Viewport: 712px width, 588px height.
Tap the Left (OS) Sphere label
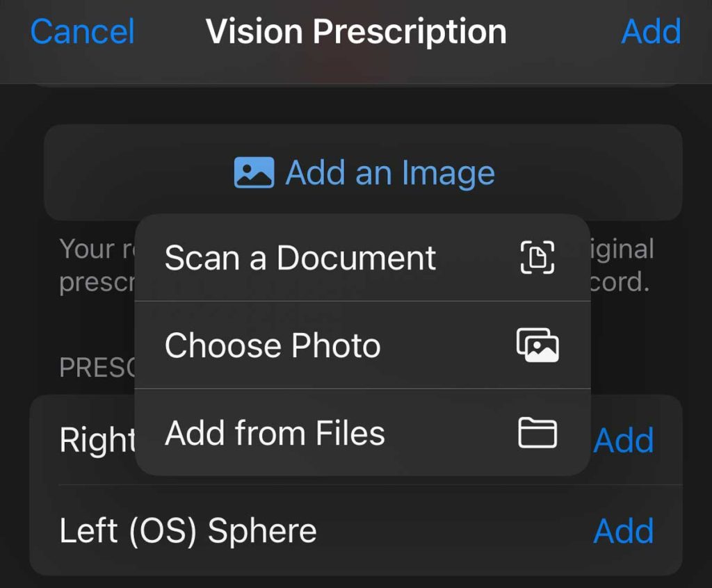pyautogui.click(x=188, y=531)
